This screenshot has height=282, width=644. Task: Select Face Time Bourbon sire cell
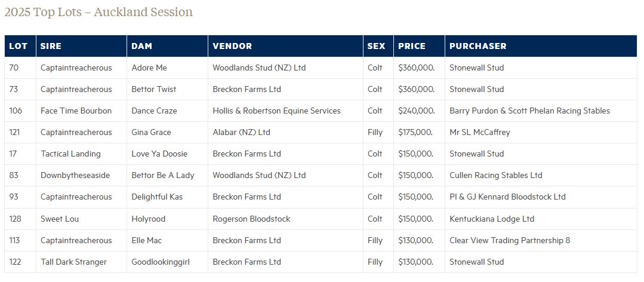coord(76,111)
